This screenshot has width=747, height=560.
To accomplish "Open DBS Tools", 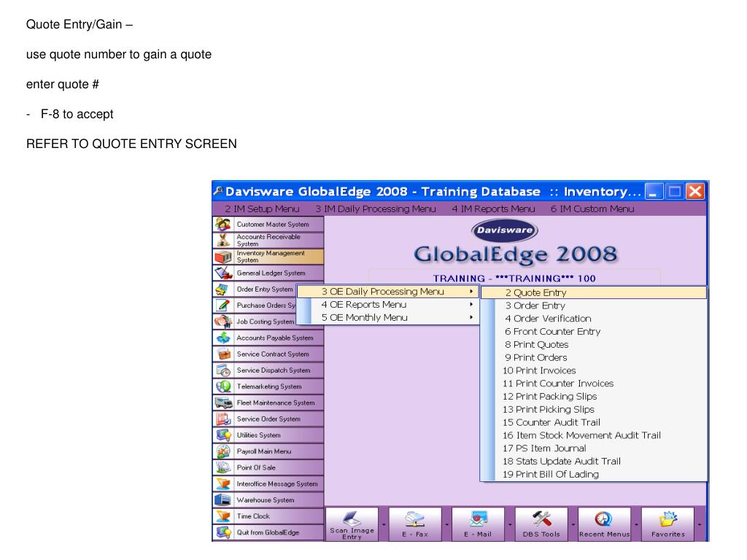I will pyautogui.click(x=541, y=524).
